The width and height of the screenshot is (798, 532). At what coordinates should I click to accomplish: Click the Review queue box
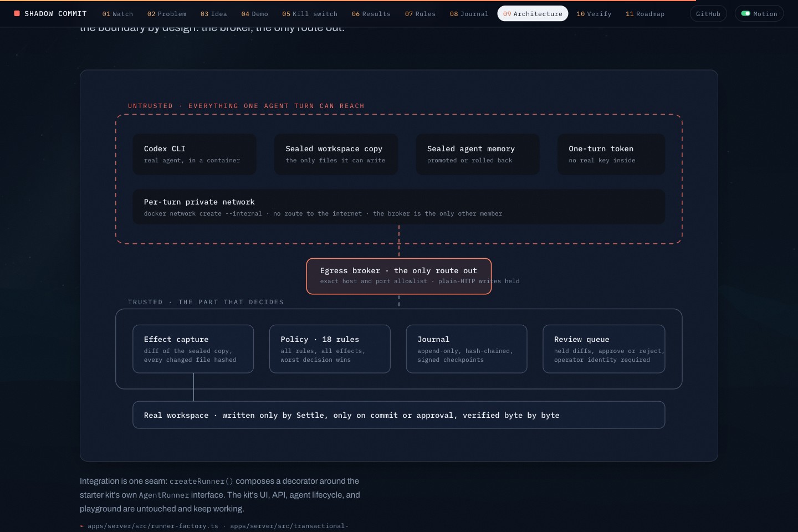click(604, 349)
